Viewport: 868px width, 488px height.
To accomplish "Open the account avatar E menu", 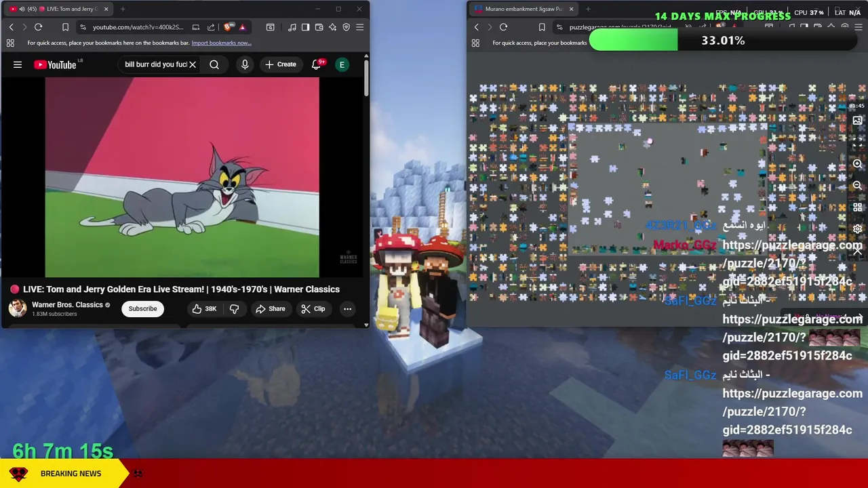I will pos(342,64).
